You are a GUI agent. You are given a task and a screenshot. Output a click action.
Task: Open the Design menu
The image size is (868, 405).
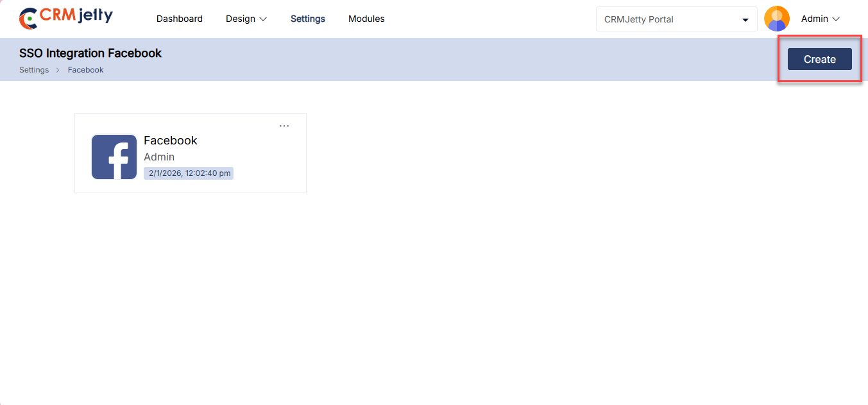241,19
